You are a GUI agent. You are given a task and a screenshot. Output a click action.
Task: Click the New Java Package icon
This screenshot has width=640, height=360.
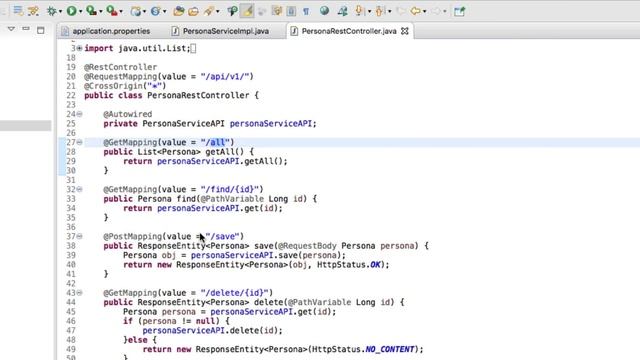136,11
